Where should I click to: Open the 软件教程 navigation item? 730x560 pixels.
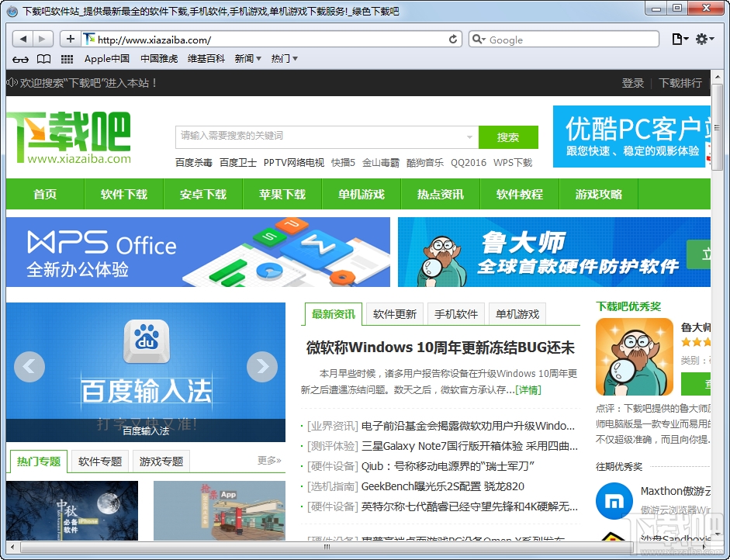coord(520,194)
